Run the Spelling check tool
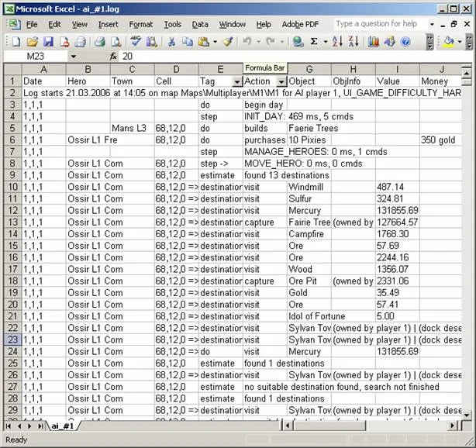This screenshot has width=476, height=448. [x=136, y=41]
